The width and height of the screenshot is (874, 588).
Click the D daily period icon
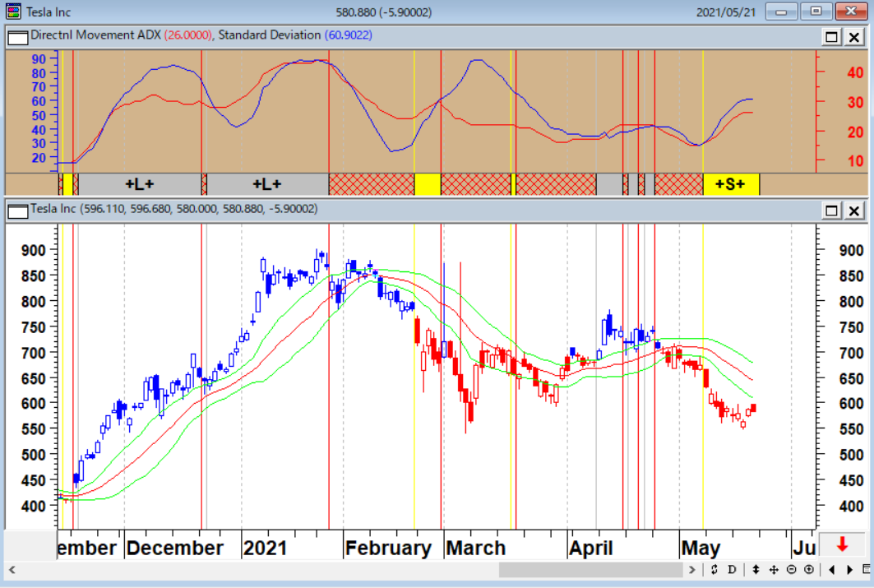[x=732, y=570]
